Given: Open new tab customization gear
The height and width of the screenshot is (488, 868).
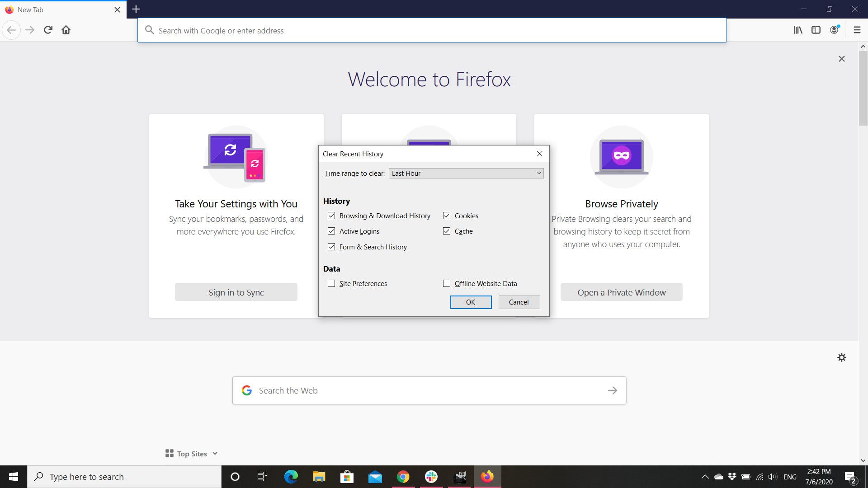Looking at the screenshot, I should 841,357.
